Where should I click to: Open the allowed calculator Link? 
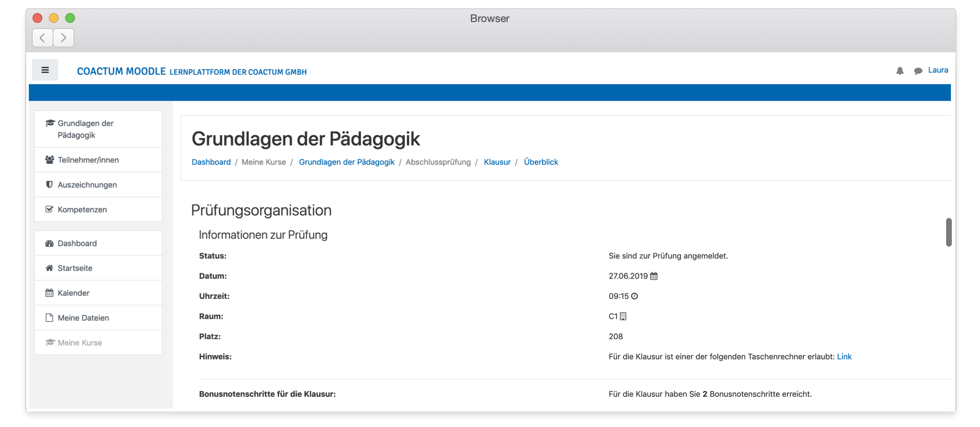coord(844,356)
